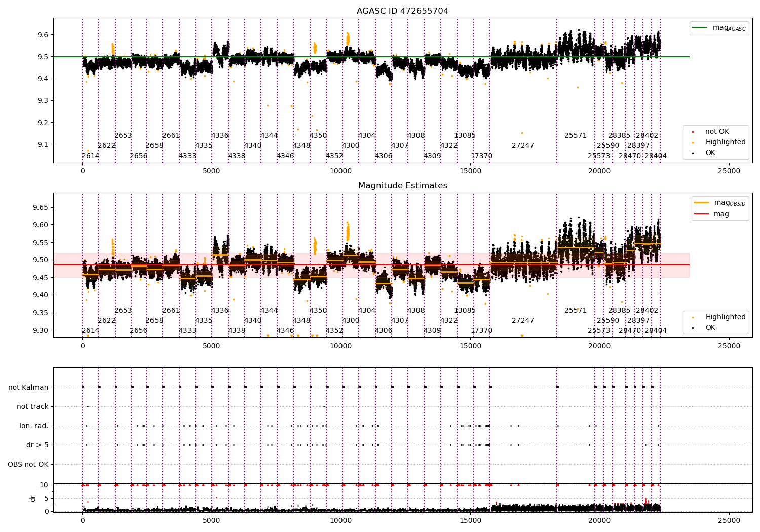Click the 9.55 y-axis tick, middle plot

(x=41, y=243)
